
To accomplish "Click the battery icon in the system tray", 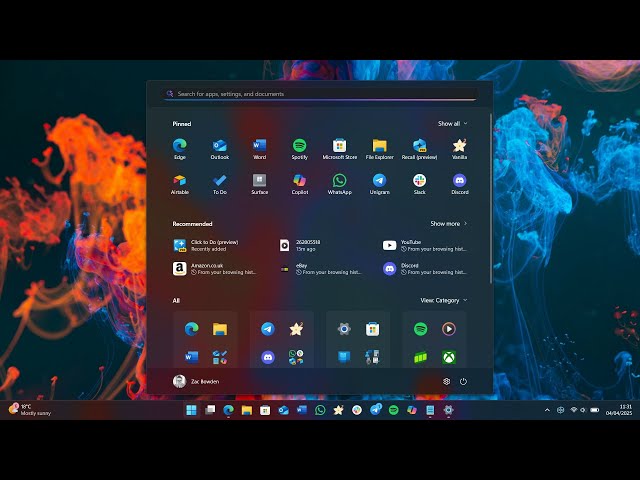I will [595, 410].
